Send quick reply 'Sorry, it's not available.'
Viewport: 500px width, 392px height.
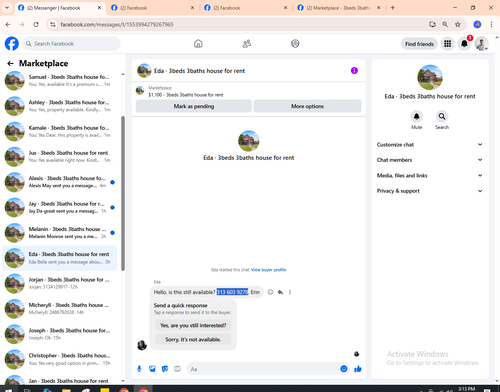(x=193, y=339)
